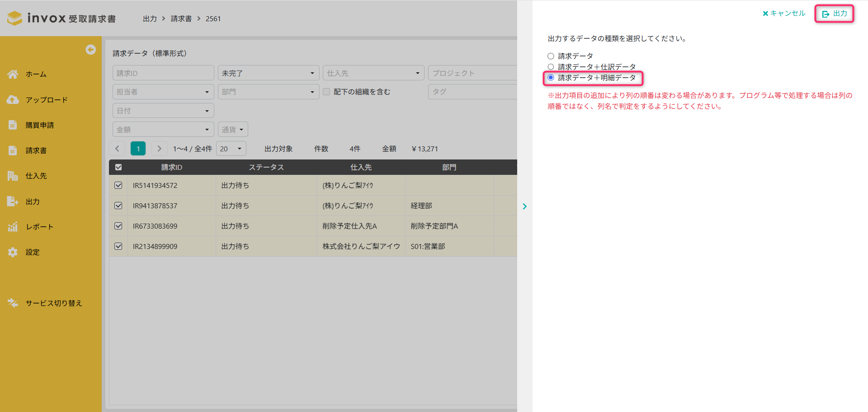The height and width of the screenshot is (412, 868).
Task: Select the 請求データ＋仕訳データ radio option
Action: (551, 67)
